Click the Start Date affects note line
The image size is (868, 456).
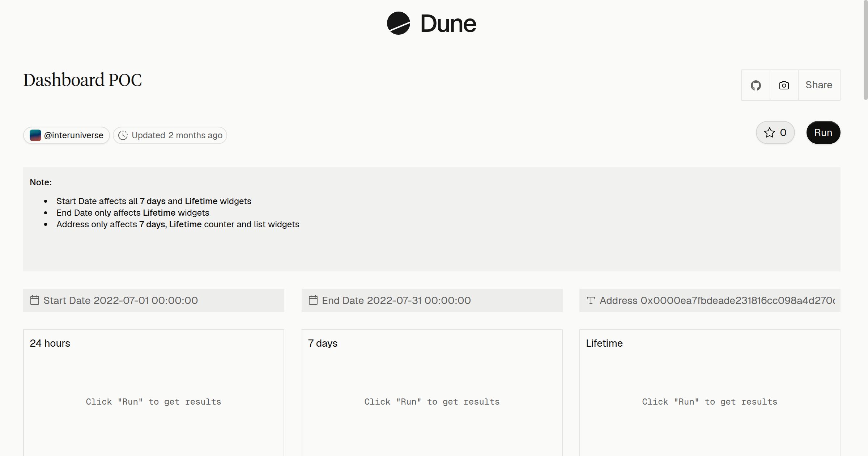pyautogui.click(x=154, y=201)
